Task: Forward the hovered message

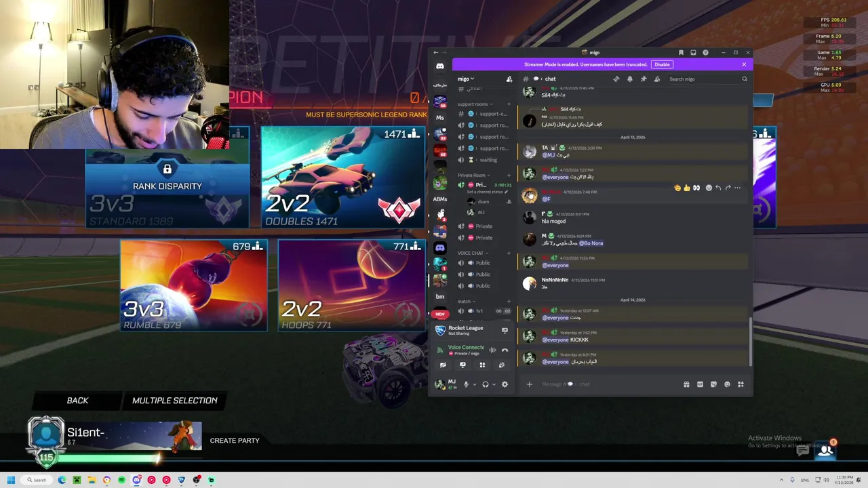Action: pos(728,188)
